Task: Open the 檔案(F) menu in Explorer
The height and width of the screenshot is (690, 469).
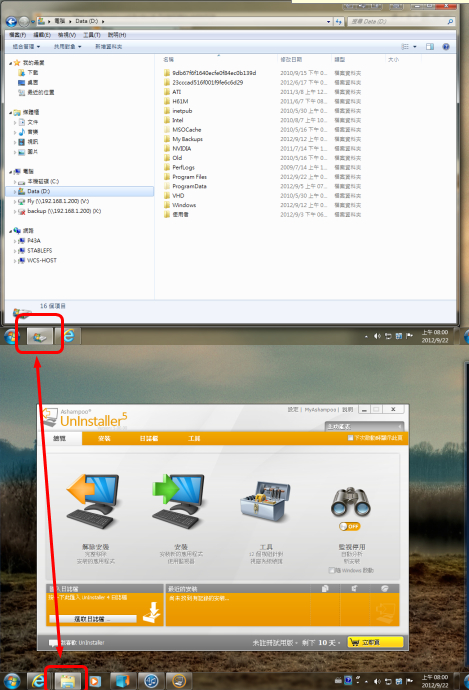Action: coord(18,35)
